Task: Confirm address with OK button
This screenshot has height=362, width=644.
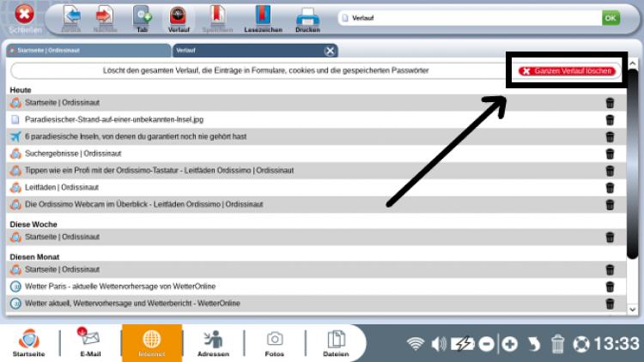Action: coord(611,18)
